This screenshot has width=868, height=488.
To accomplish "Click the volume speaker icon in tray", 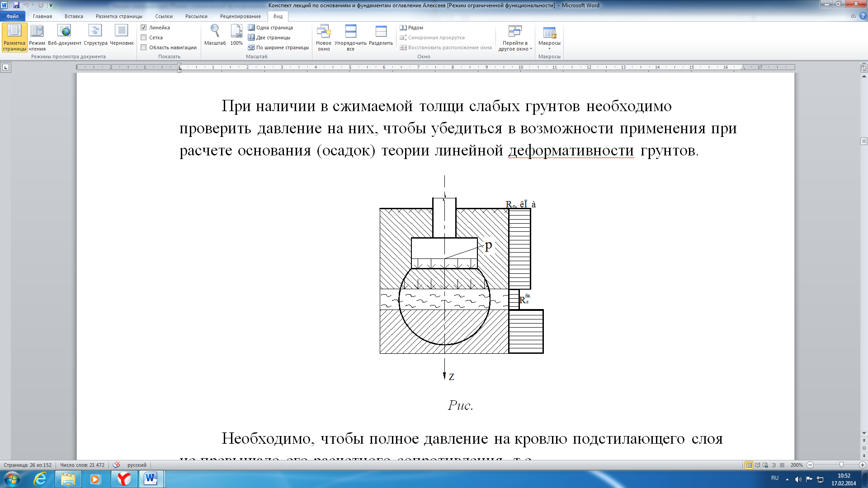I will pos(798,479).
